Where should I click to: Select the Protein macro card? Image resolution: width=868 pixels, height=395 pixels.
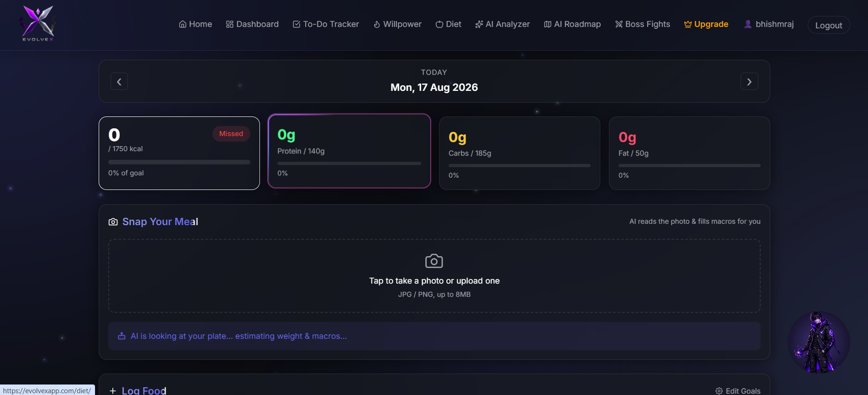(349, 151)
